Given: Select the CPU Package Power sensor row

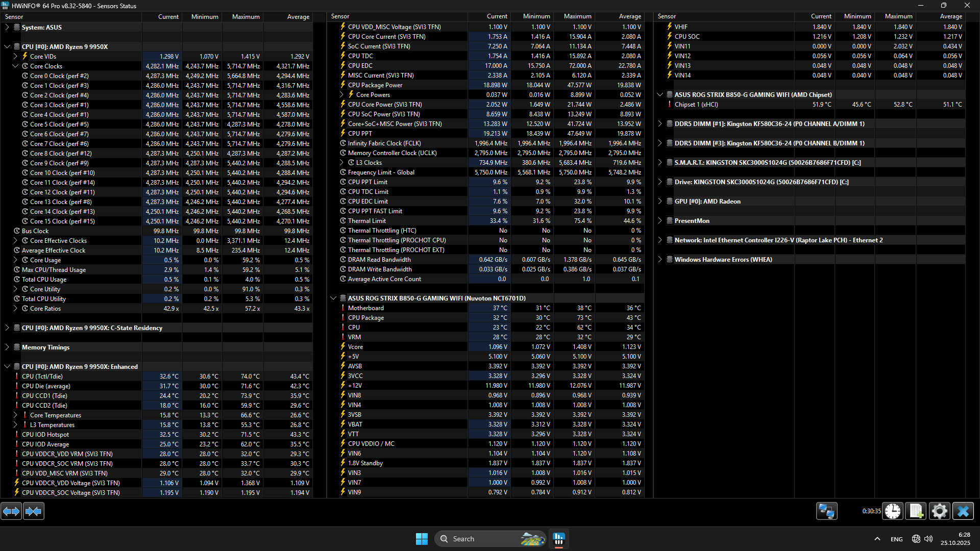Looking at the screenshot, I should (x=375, y=85).
